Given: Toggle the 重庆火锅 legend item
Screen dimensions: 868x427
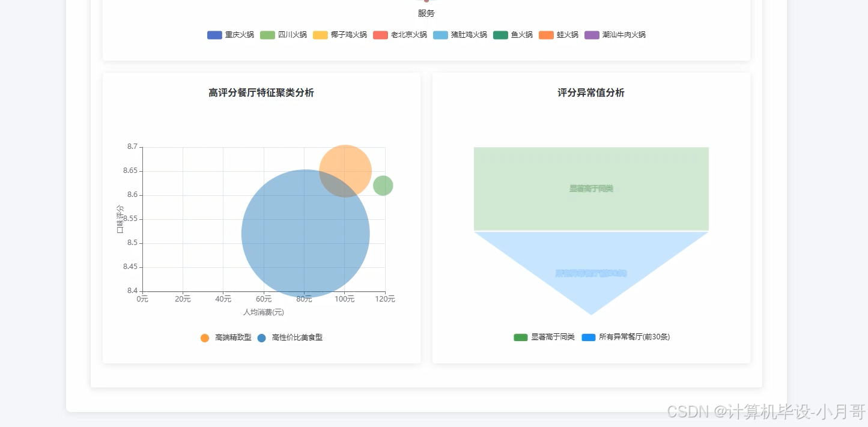Looking at the screenshot, I should 231,35.
